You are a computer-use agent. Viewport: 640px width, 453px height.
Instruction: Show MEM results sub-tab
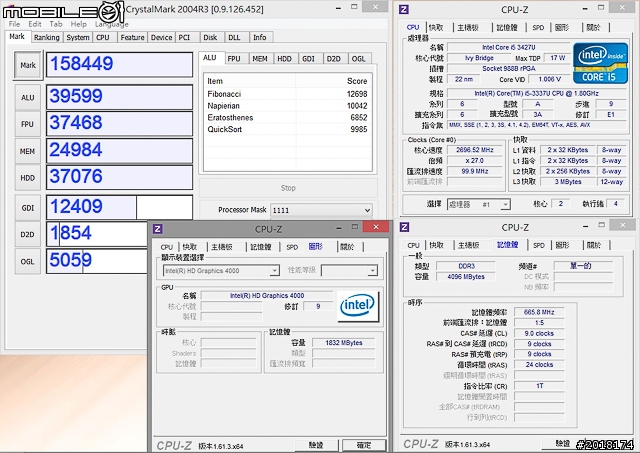point(260,59)
